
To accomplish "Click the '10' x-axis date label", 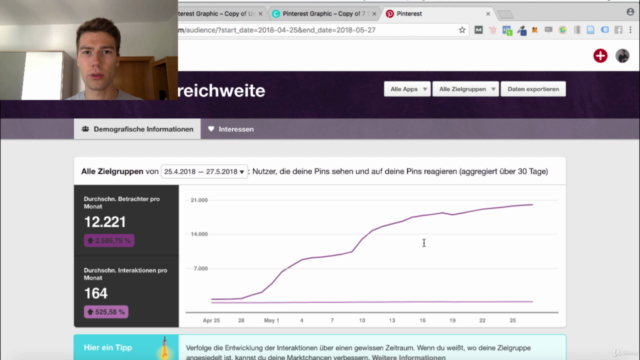I will click(x=362, y=320).
